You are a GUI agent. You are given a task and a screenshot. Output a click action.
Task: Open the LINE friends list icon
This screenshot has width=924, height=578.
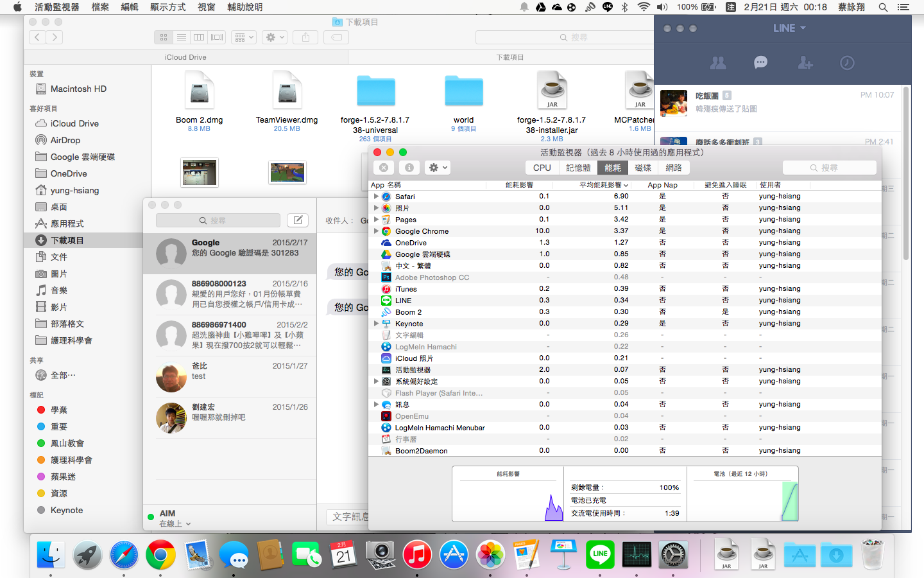pos(718,62)
